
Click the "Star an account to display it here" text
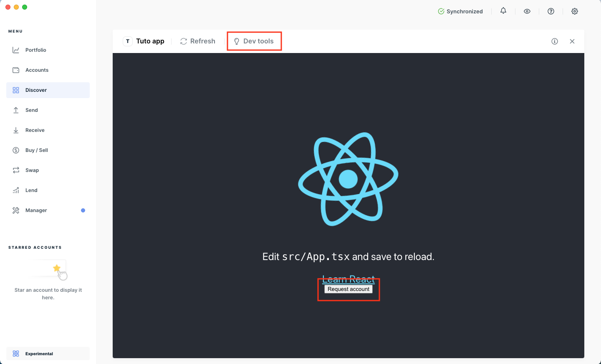[48, 294]
